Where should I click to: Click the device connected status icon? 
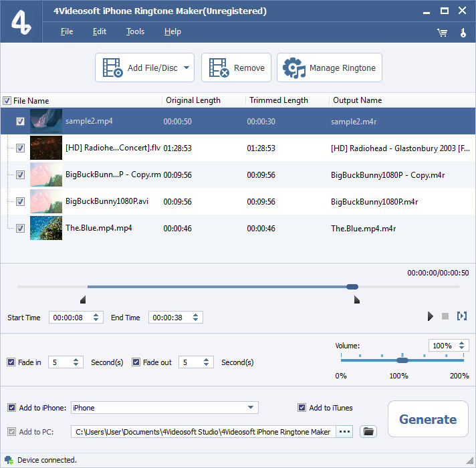[x=9, y=460]
